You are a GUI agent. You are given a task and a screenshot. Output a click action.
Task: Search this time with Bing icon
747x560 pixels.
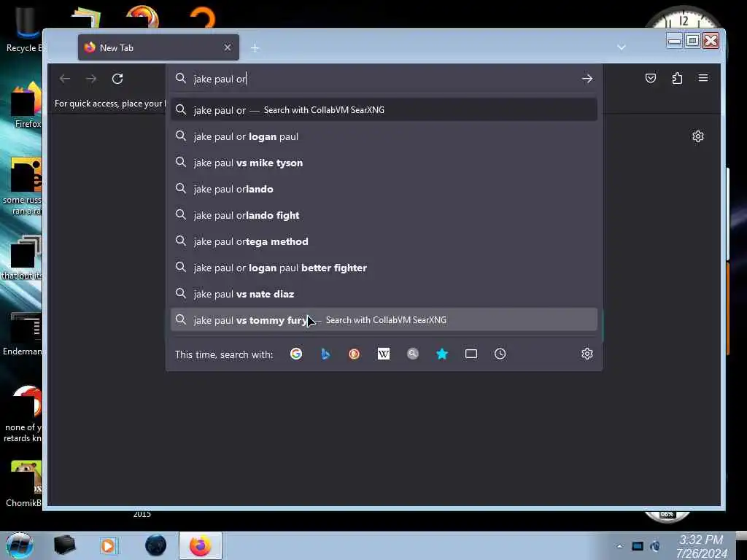325,354
